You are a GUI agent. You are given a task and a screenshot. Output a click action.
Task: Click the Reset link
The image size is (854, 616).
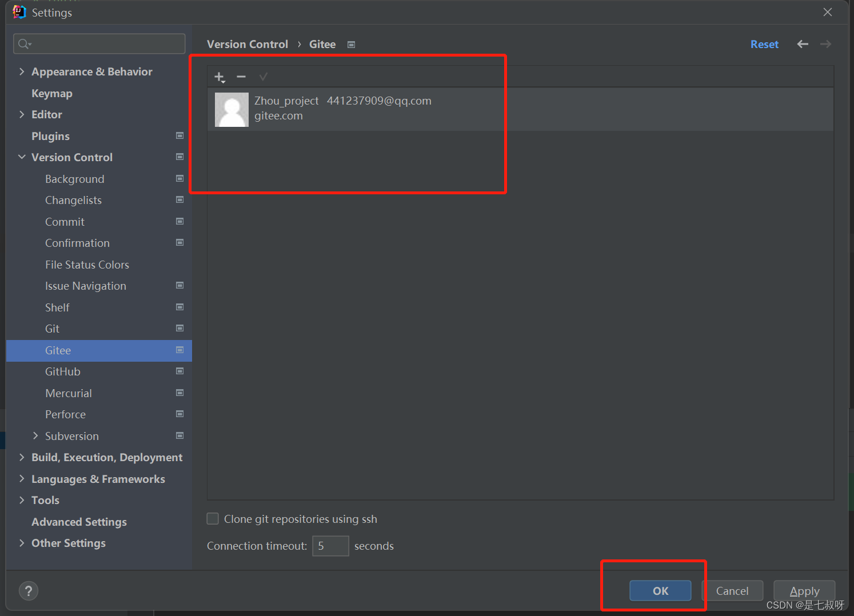(764, 44)
